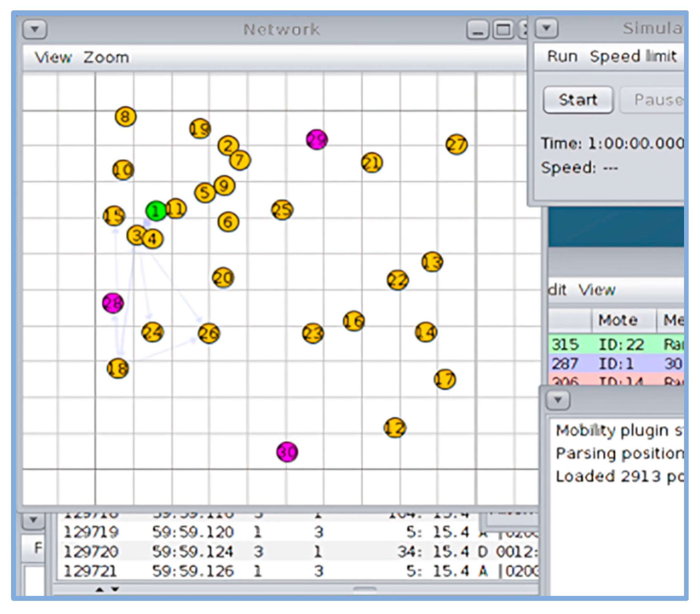The width and height of the screenshot is (700, 614).
Task: Select yellow mote 25
Action: point(282,210)
